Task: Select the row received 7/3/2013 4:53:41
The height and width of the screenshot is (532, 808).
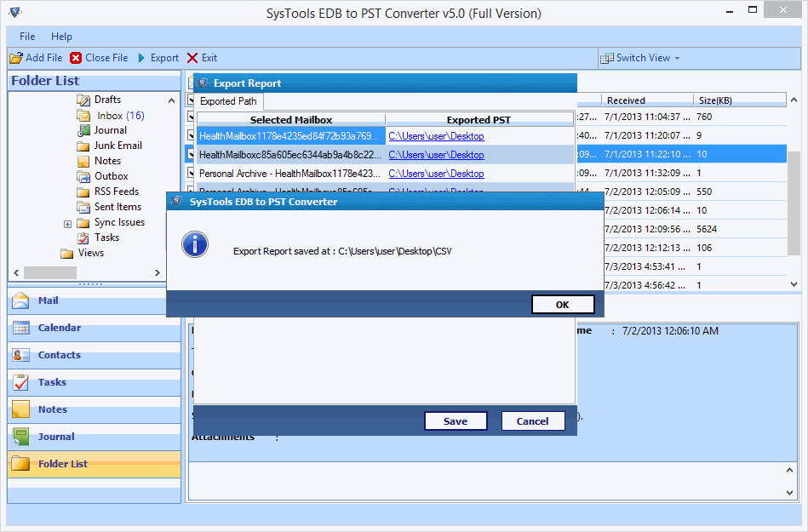Action: pos(696,266)
